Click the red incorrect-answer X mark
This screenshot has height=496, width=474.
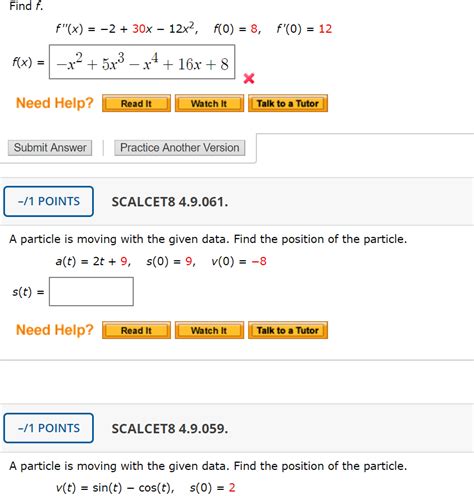tap(249, 79)
